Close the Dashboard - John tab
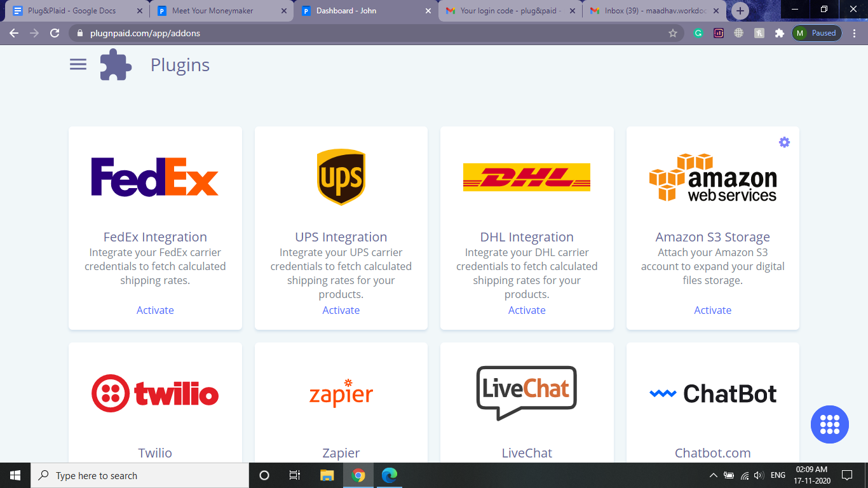 coord(428,11)
